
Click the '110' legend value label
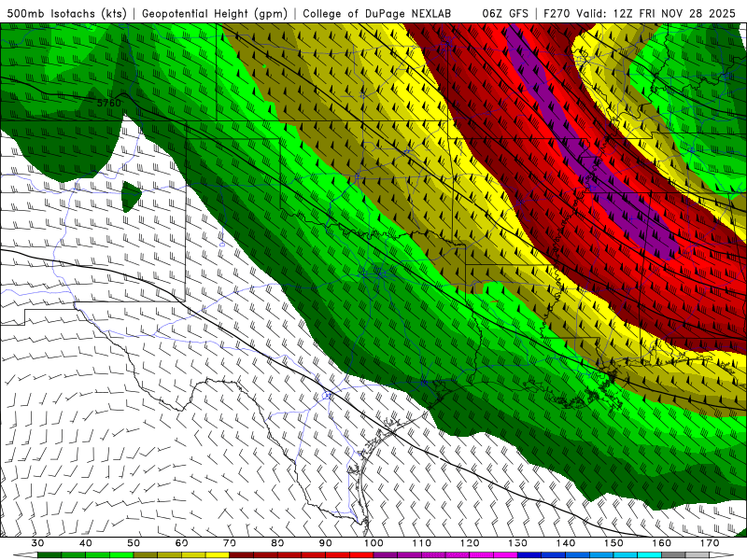click(422, 543)
